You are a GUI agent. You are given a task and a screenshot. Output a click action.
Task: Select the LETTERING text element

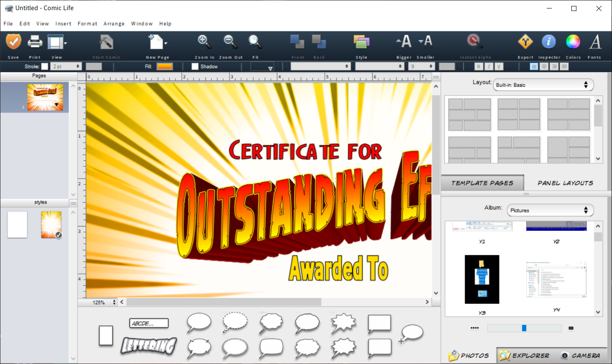point(149,345)
